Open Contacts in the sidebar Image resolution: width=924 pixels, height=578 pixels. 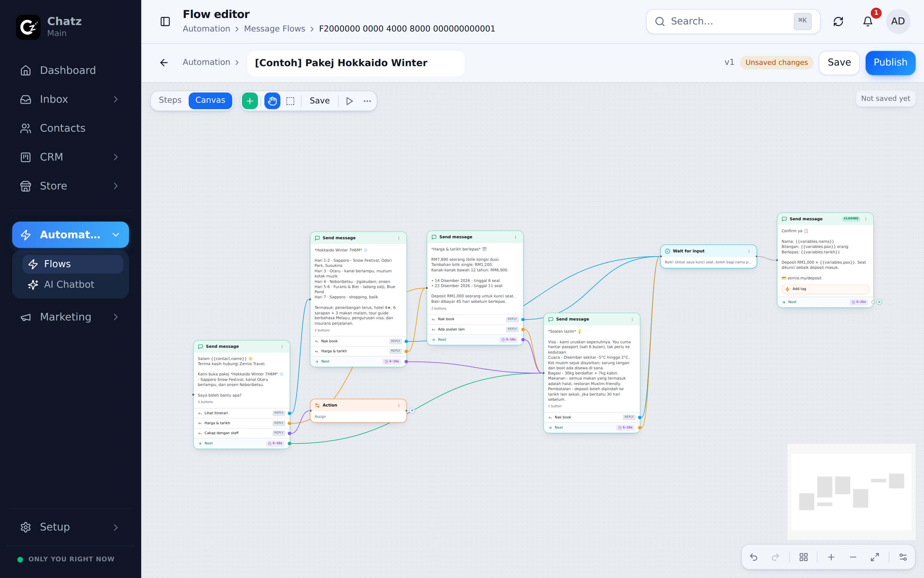click(71, 128)
